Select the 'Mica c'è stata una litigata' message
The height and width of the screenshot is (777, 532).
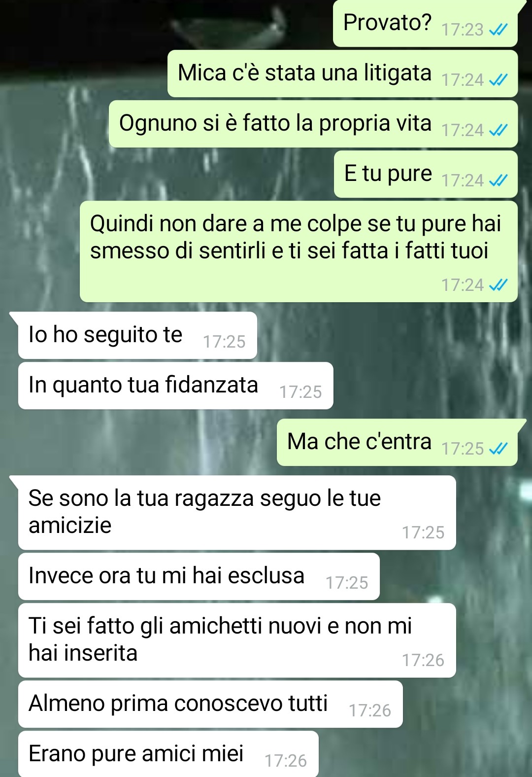click(342, 73)
